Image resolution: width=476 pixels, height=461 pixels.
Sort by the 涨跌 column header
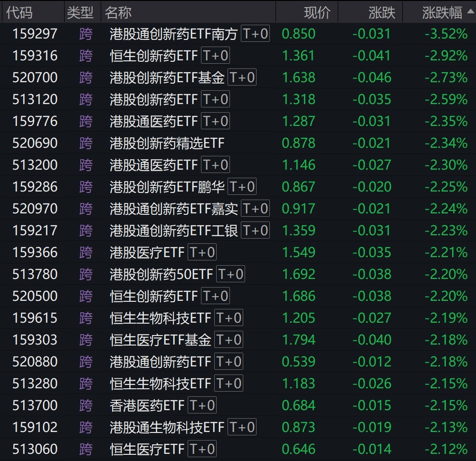(381, 13)
